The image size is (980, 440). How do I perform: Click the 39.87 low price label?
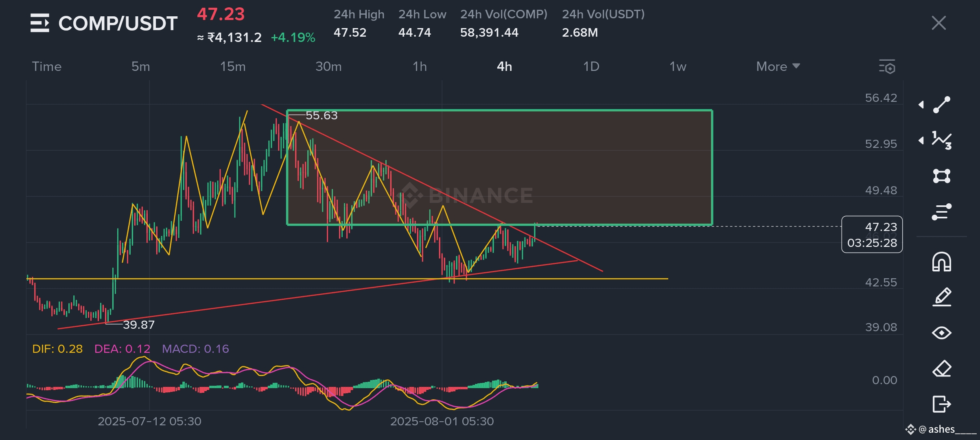(x=139, y=325)
